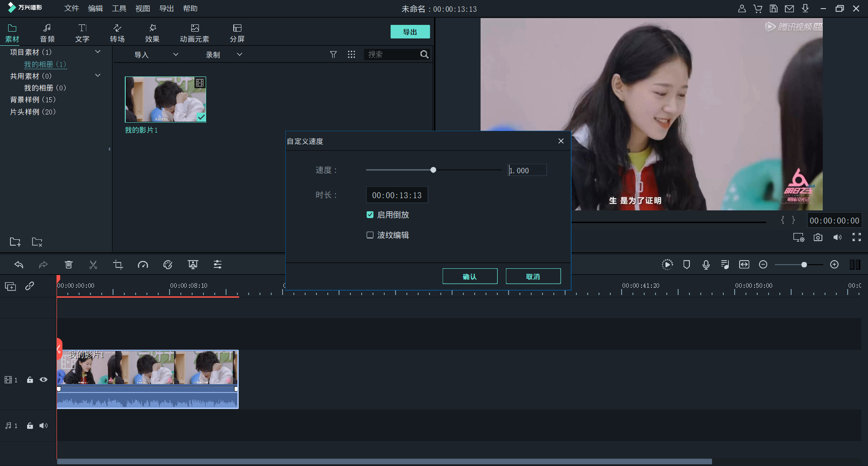This screenshot has width=868, height=466.
Task: Open the 录制 dropdown arrow
Action: (240, 54)
